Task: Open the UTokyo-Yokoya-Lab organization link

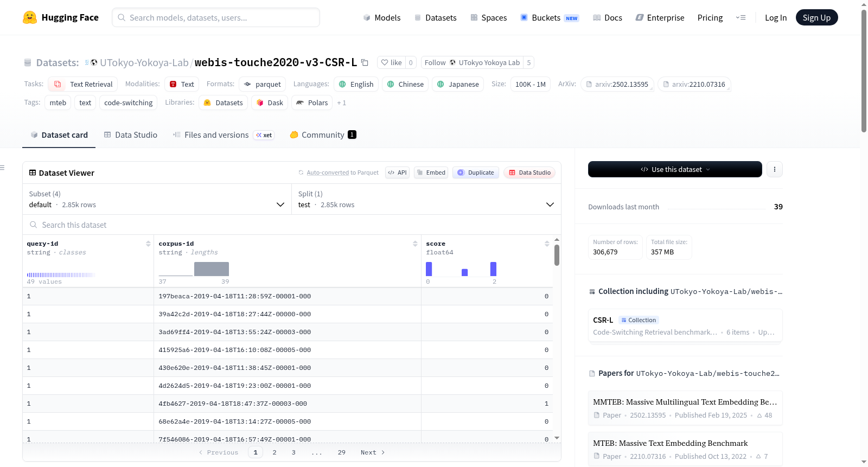Action: coord(144,62)
